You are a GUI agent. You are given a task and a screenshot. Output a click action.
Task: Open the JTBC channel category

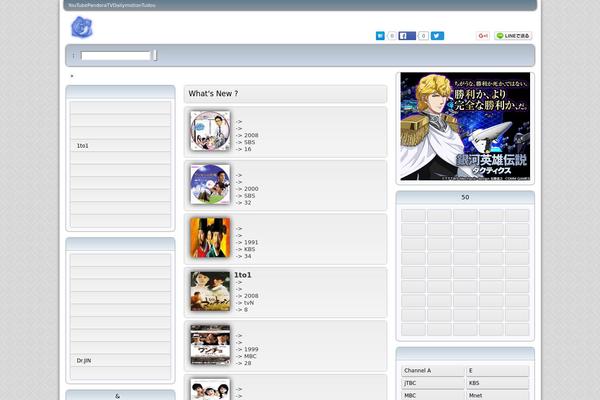pyautogui.click(x=433, y=383)
